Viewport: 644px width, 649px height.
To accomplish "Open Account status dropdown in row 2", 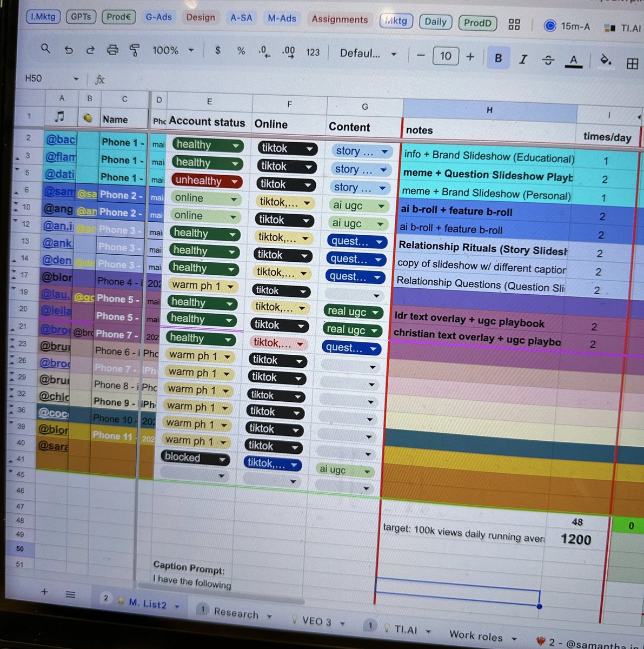I will 208,144.
